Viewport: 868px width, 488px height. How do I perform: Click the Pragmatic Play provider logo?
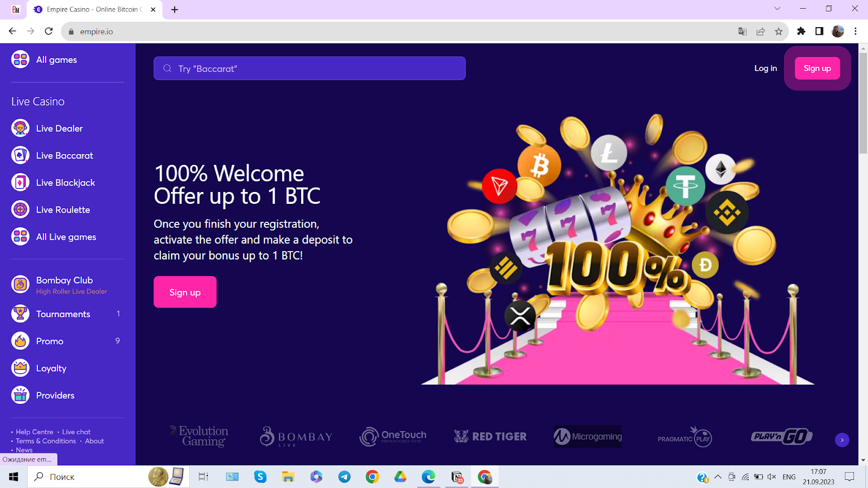pyautogui.click(x=685, y=436)
